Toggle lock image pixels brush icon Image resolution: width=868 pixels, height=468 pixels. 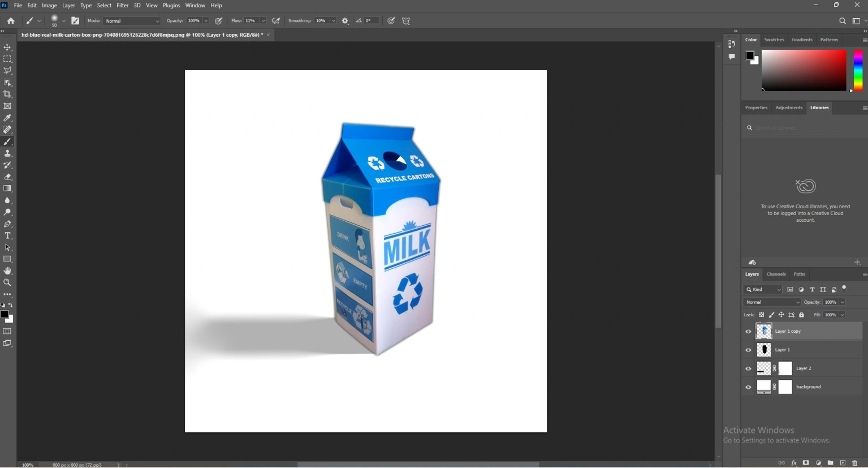(x=771, y=315)
